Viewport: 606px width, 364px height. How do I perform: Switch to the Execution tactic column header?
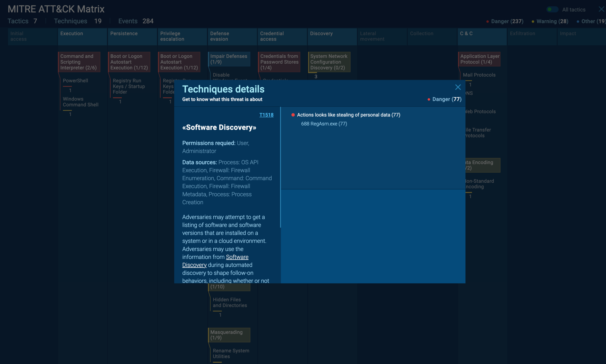click(x=71, y=33)
